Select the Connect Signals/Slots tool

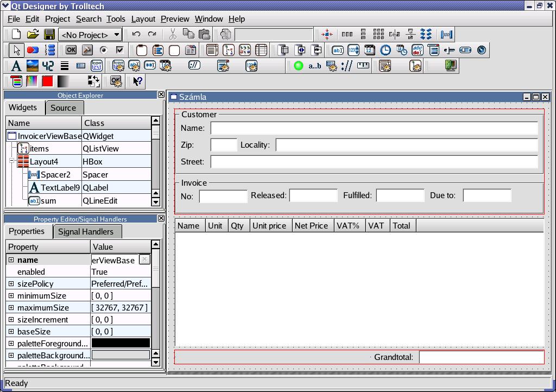click(33, 50)
